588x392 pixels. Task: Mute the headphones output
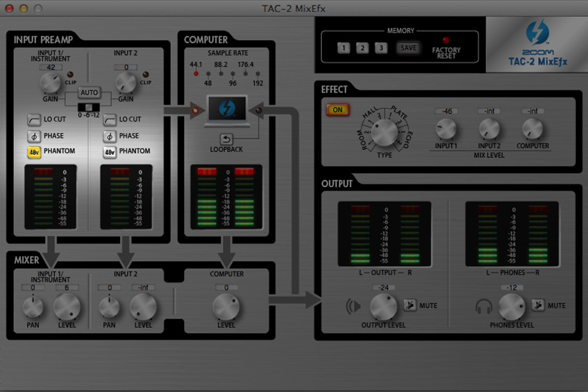(x=538, y=305)
